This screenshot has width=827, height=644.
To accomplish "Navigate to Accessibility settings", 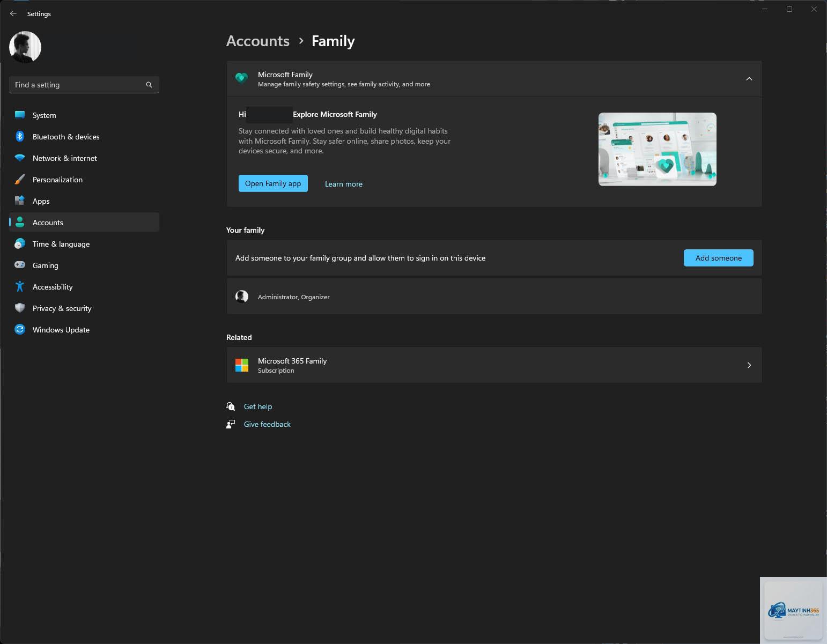I will coord(84,287).
